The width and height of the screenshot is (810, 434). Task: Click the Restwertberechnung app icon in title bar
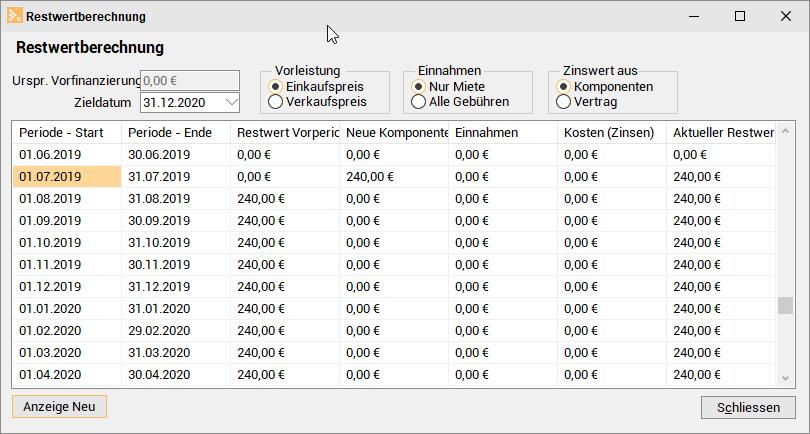14,17
